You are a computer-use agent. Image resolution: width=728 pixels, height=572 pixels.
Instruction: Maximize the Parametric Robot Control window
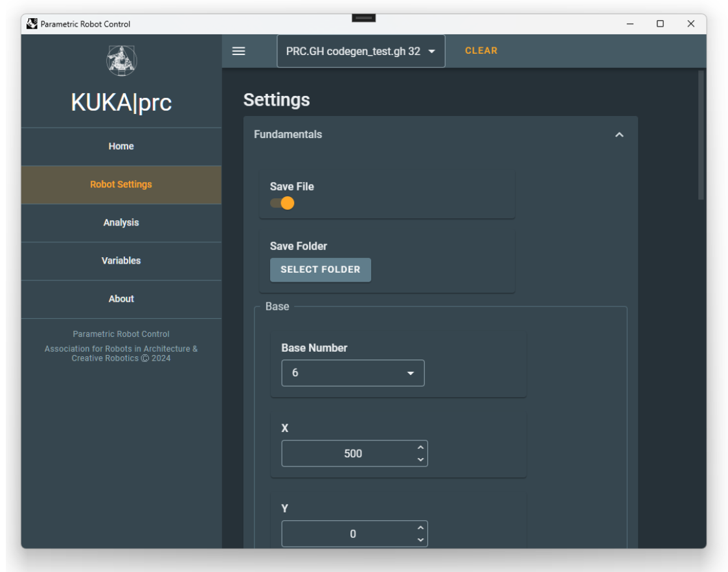click(660, 24)
